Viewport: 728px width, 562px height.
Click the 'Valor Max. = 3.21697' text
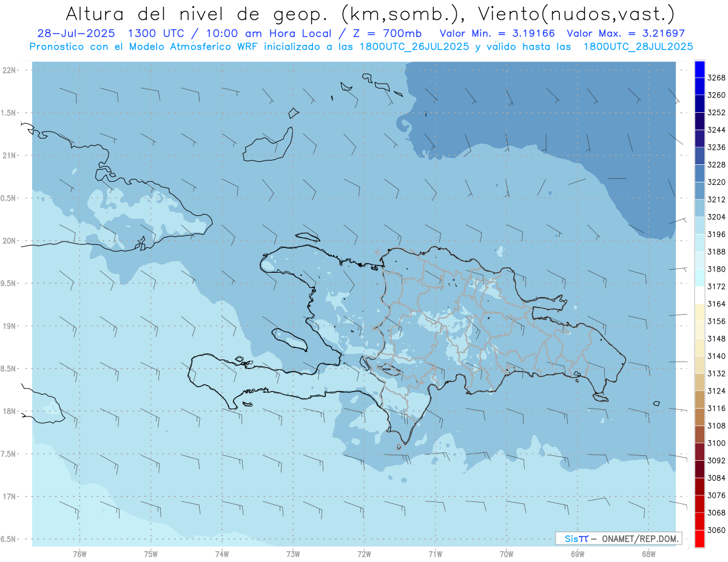click(625, 33)
